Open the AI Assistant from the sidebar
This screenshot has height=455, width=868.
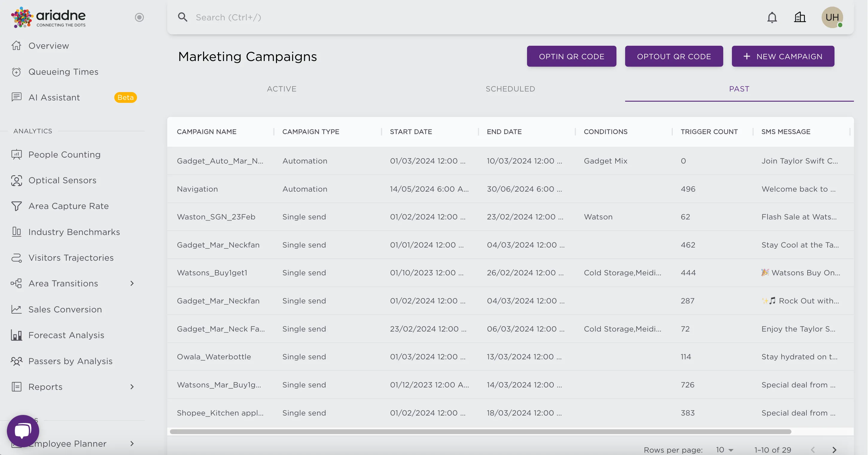click(x=54, y=97)
